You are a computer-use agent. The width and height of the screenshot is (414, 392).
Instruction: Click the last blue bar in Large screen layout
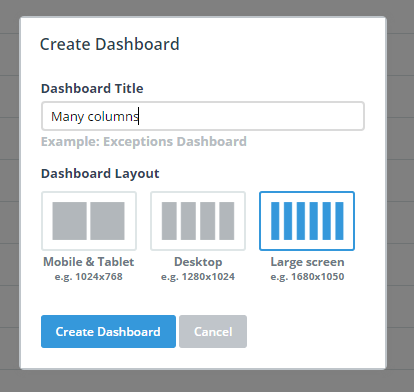(339, 221)
